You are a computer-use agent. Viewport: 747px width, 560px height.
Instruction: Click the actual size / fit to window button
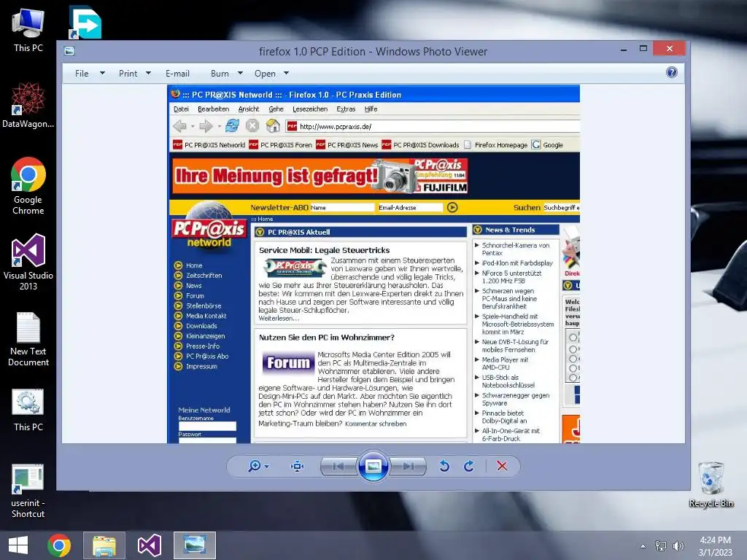pos(298,466)
